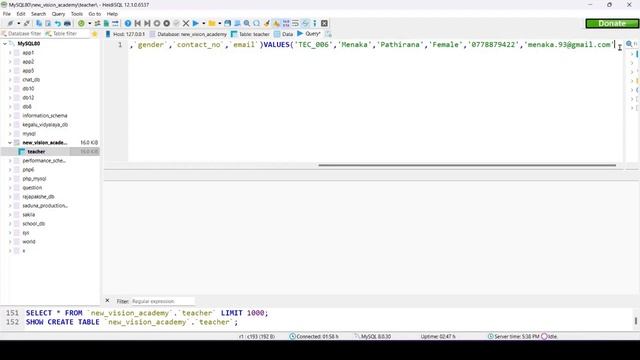
Task: Select the php_mysql database in the tree
Action: [34, 179]
